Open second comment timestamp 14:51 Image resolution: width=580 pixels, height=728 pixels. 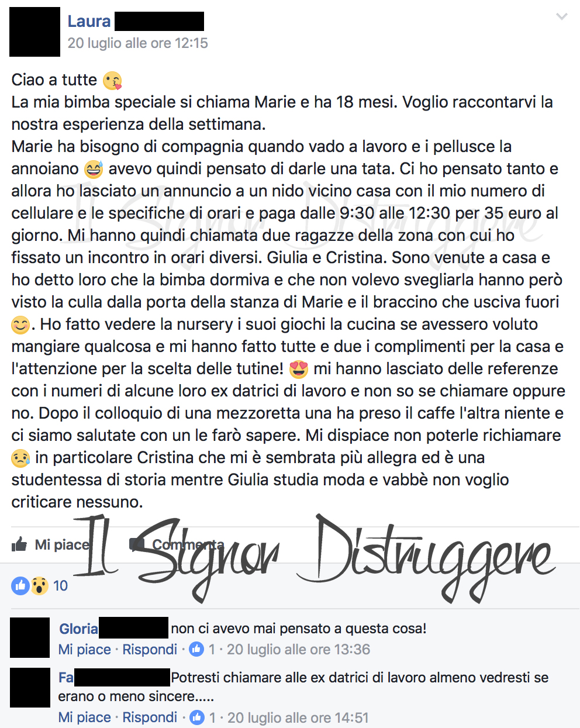[x=298, y=717]
